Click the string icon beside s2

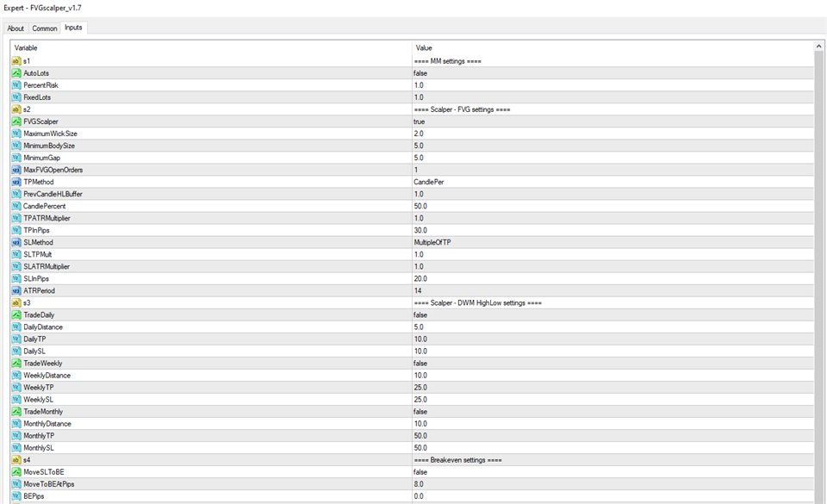point(16,109)
